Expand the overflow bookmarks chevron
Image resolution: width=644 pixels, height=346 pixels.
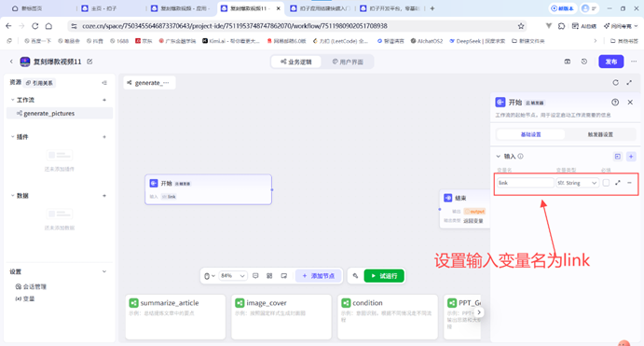[596, 41]
